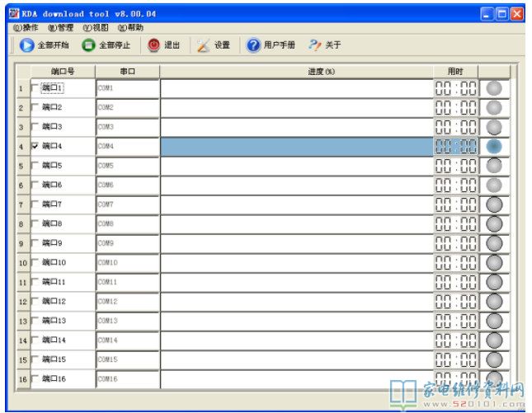The width and height of the screenshot is (532, 413).
Task: Open the 用户手册 (User Manual) help icon
Action: pyautogui.click(x=253, y=45)
